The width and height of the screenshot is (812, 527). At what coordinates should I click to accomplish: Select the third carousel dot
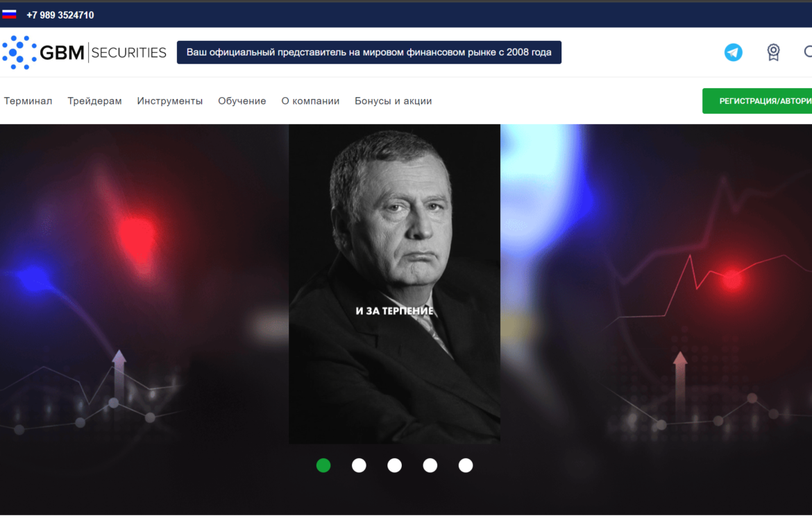click(395, 465)
